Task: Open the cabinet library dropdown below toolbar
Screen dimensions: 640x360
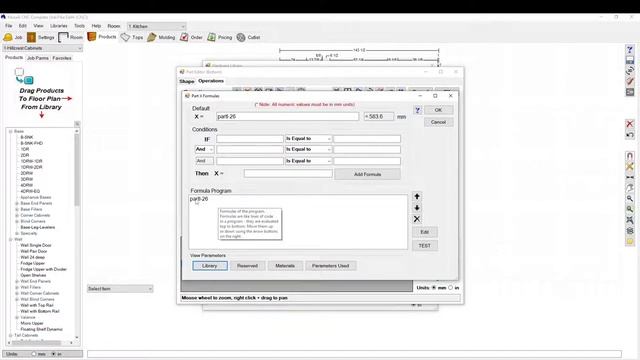Action: click(42, 48)
